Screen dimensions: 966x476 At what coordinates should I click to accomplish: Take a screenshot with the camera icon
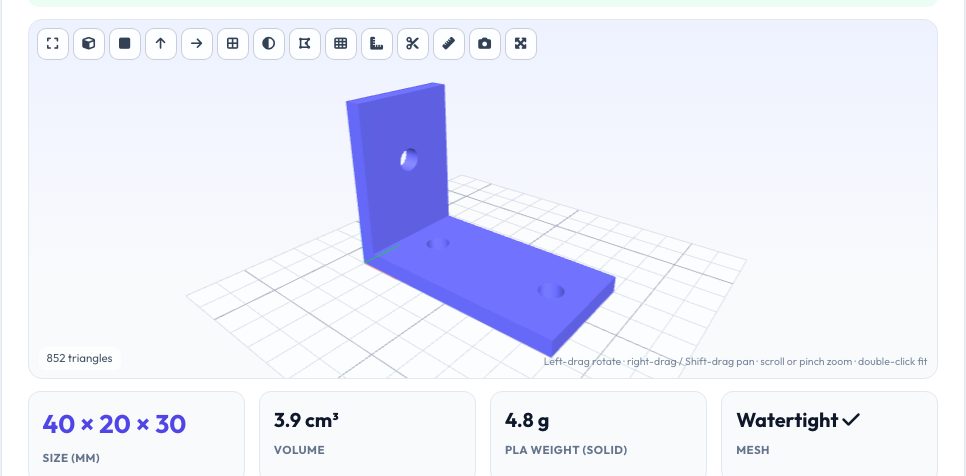[485, 44]
